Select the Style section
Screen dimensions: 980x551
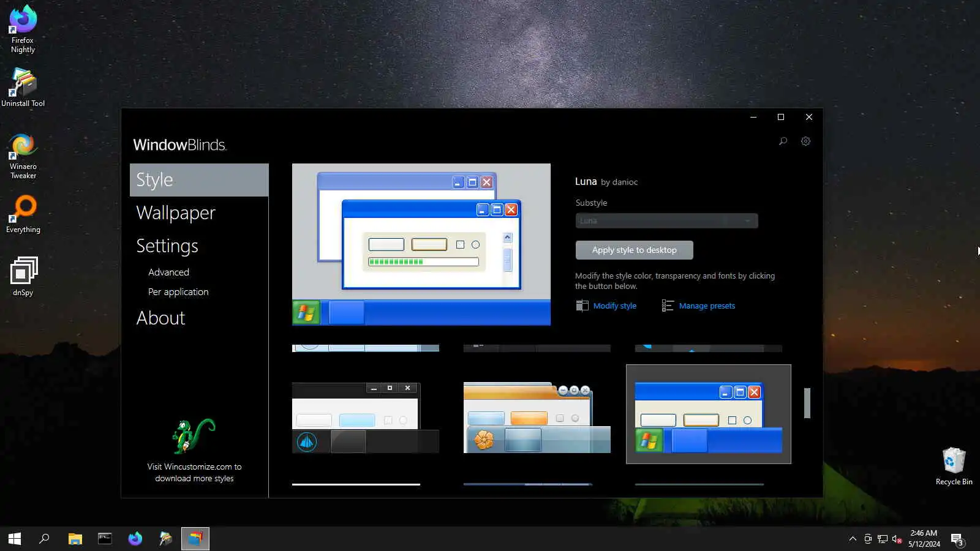tap(199, 180)
